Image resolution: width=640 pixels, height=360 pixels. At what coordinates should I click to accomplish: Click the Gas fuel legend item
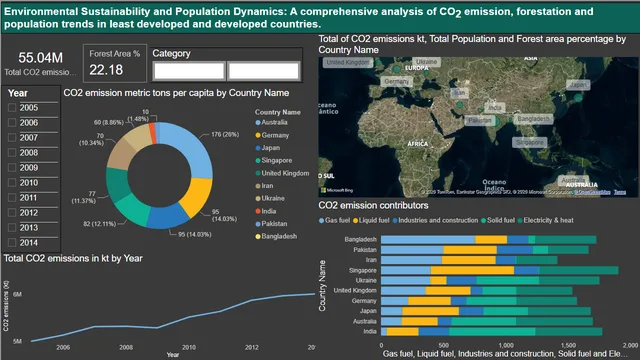[334, 220]
